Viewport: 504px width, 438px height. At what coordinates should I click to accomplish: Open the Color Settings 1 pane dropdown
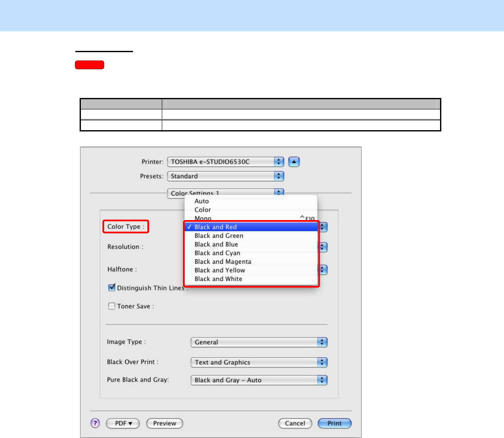point(226,193)
